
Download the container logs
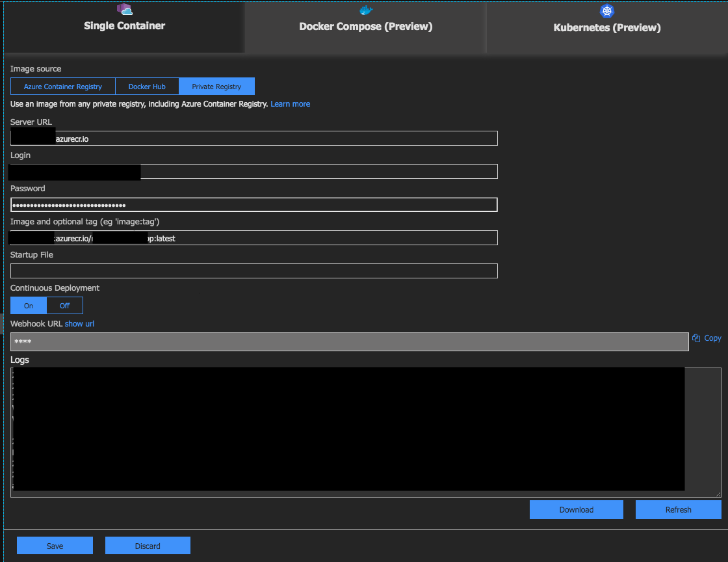point(576,509)
